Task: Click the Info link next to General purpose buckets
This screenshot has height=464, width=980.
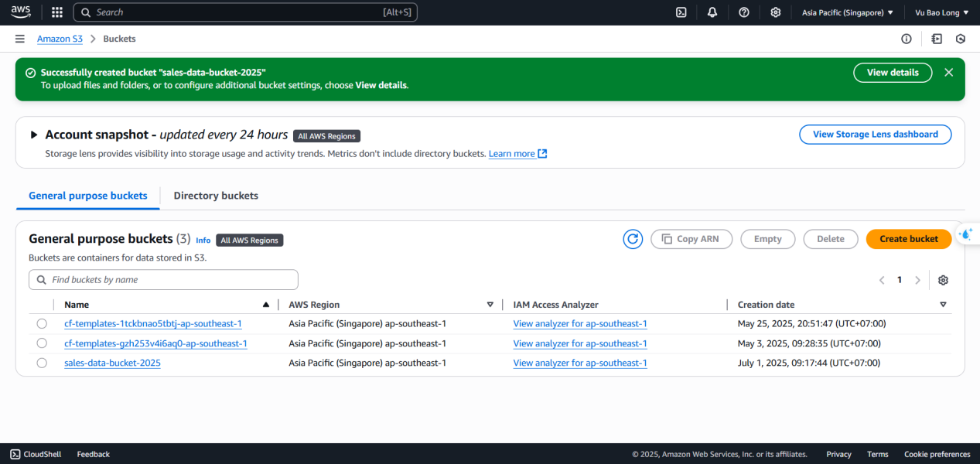Action: [x=203, y=241]
